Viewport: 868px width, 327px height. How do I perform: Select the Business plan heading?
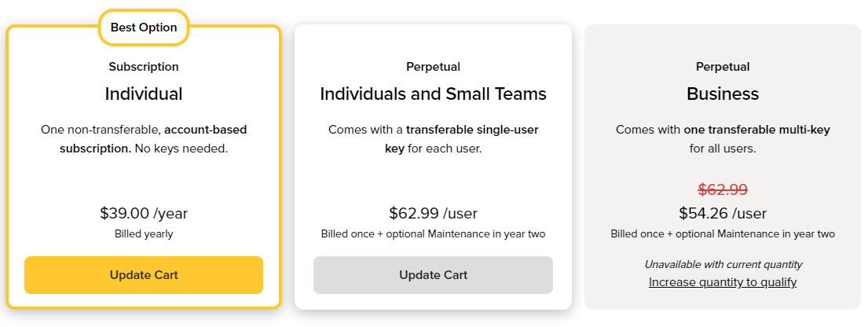723,94
